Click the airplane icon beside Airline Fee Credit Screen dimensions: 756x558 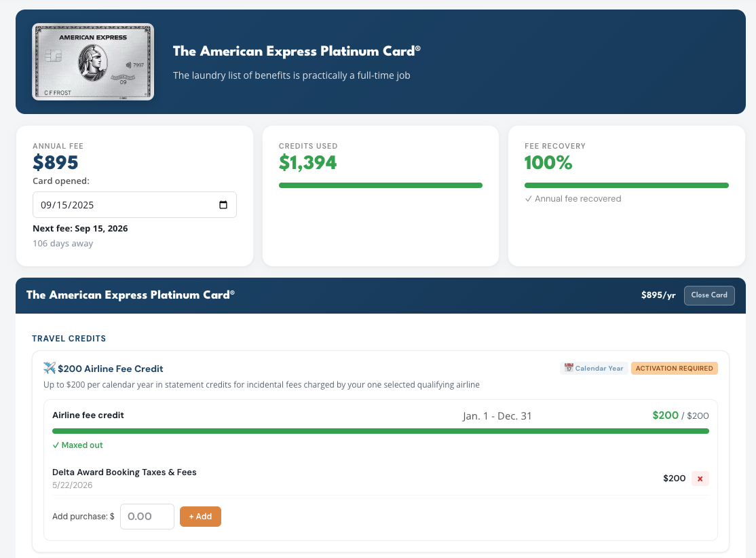pos(50,368)
